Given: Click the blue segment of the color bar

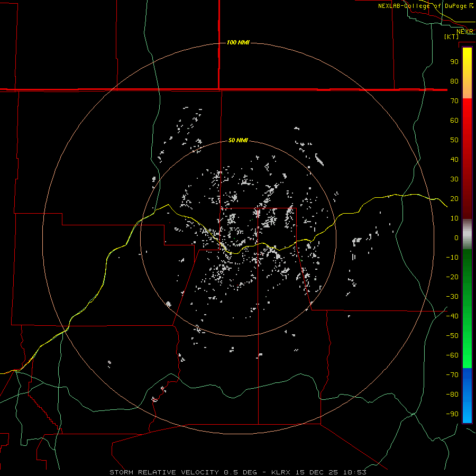Looking at the screenshot, I should (x=467, y=395).
